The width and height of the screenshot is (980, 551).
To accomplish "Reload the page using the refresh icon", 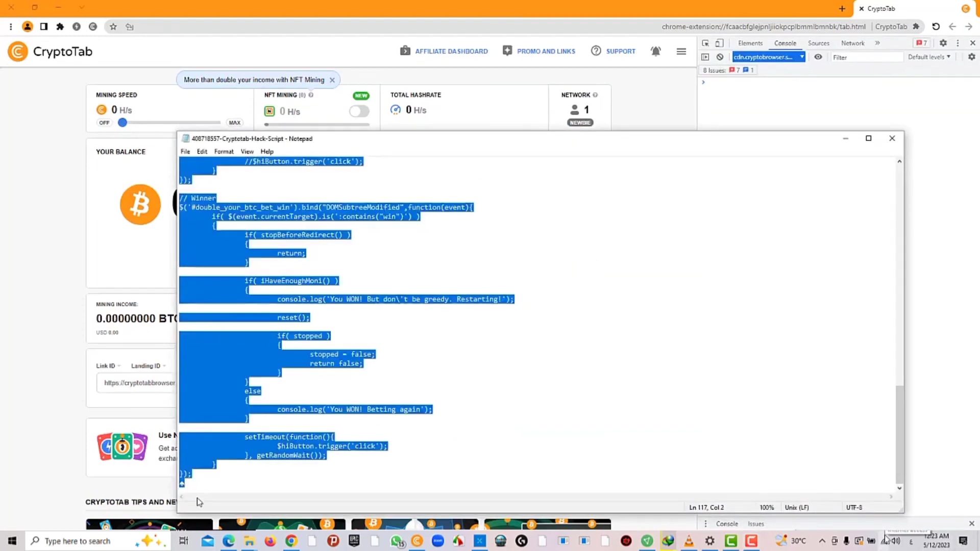I will pyautogui.click(x=936, y=27).
